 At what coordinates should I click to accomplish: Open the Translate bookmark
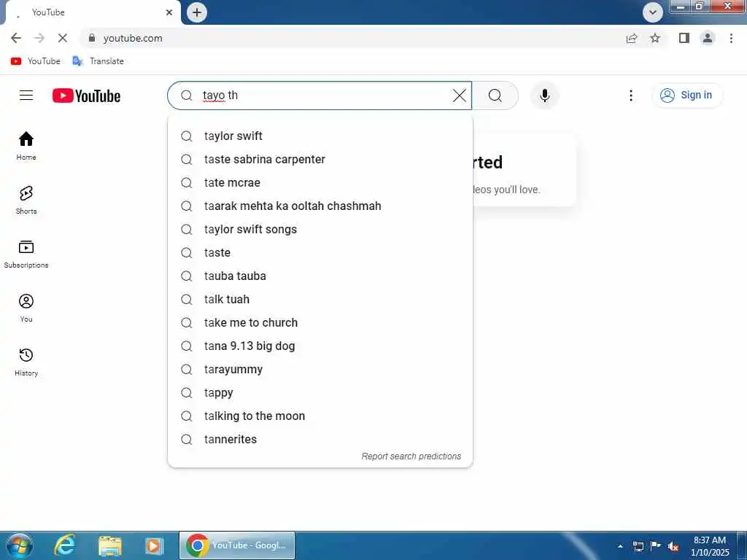(98, 61)
